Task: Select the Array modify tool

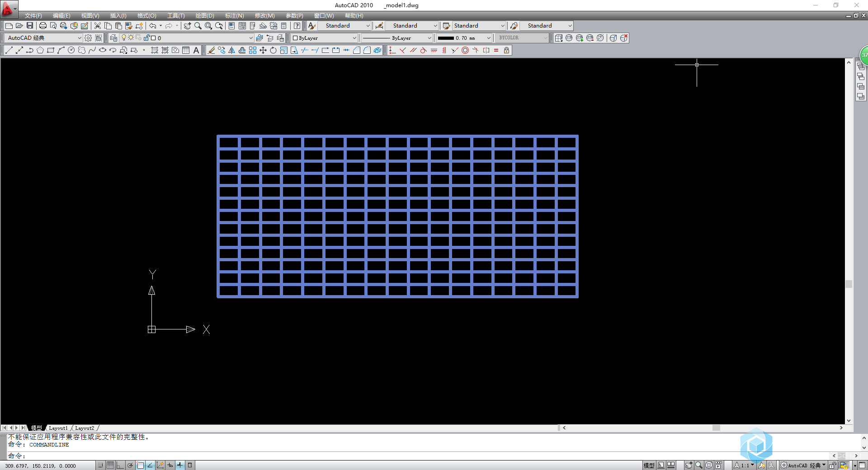Action: click(x=253, y=50)
